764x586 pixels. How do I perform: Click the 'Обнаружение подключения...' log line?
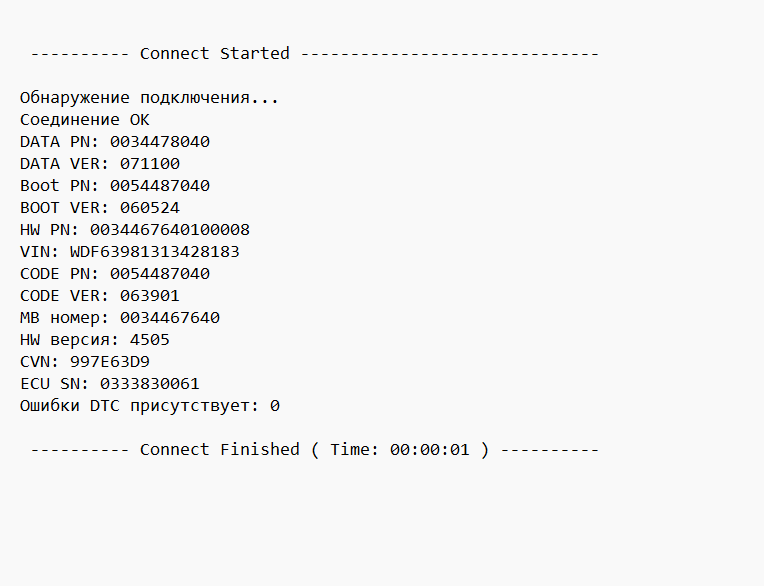click(149, 98)
